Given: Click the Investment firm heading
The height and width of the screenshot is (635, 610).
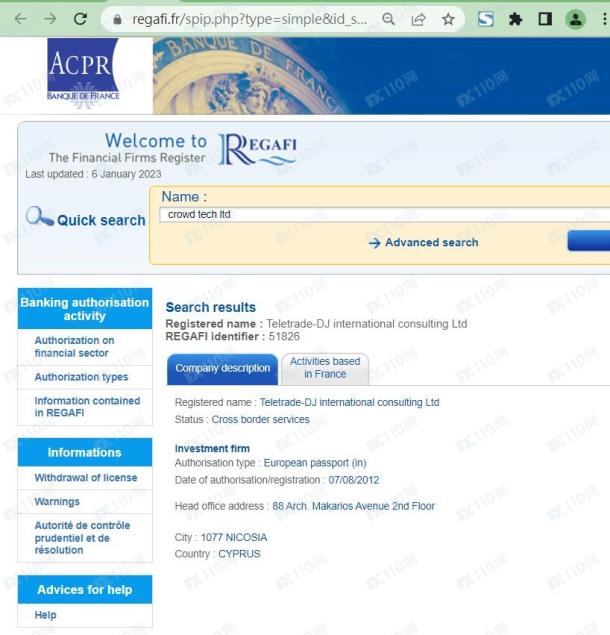Looking at the screenshot, I should pyautogui.click(x=212, y=449).
